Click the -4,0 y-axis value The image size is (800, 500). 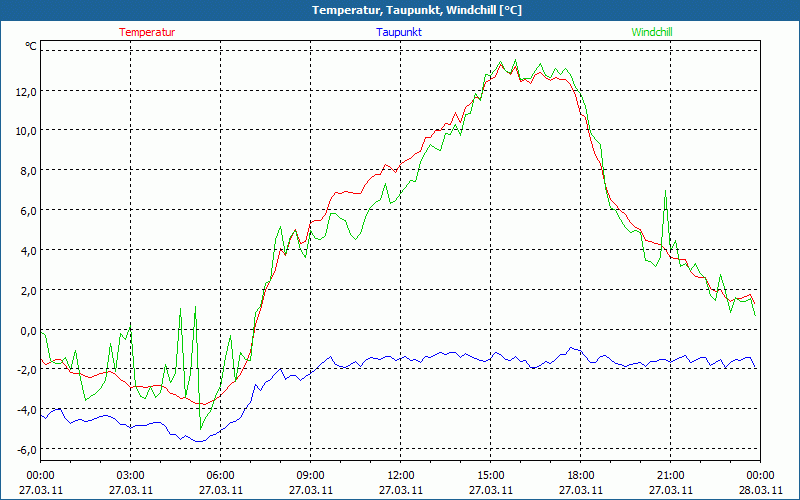click(27, 410)
